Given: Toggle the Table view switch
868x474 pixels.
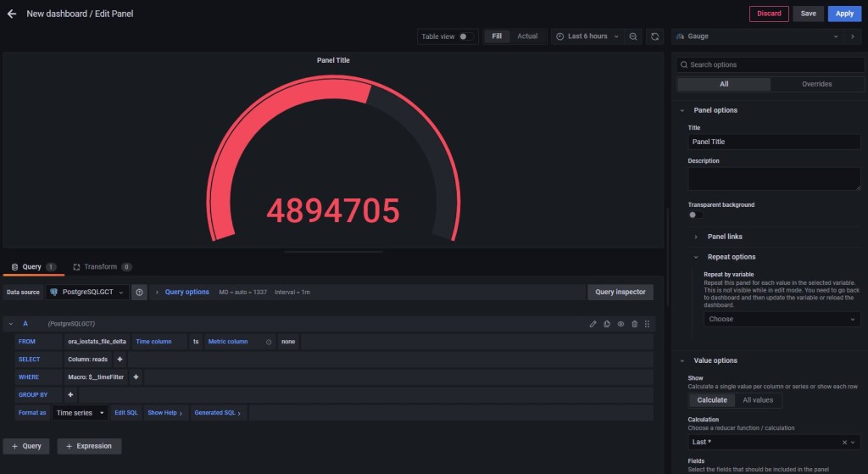Looking at the screenshot, I should coord(466,36).
